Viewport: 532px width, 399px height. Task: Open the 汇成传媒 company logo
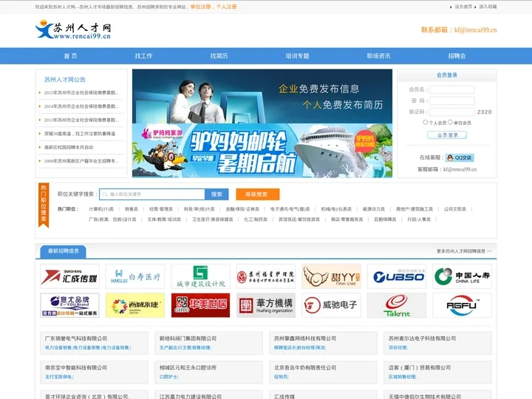[69, 276]
